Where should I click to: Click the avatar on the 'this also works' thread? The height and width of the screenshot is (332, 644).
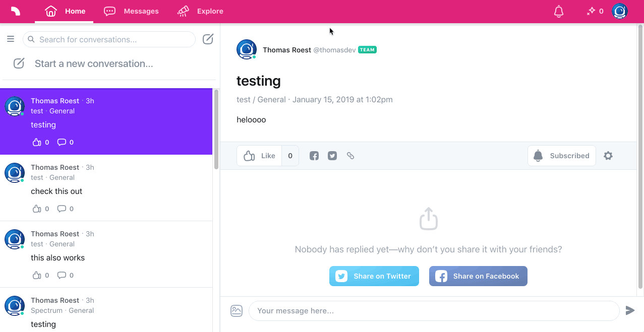point(15,239)
